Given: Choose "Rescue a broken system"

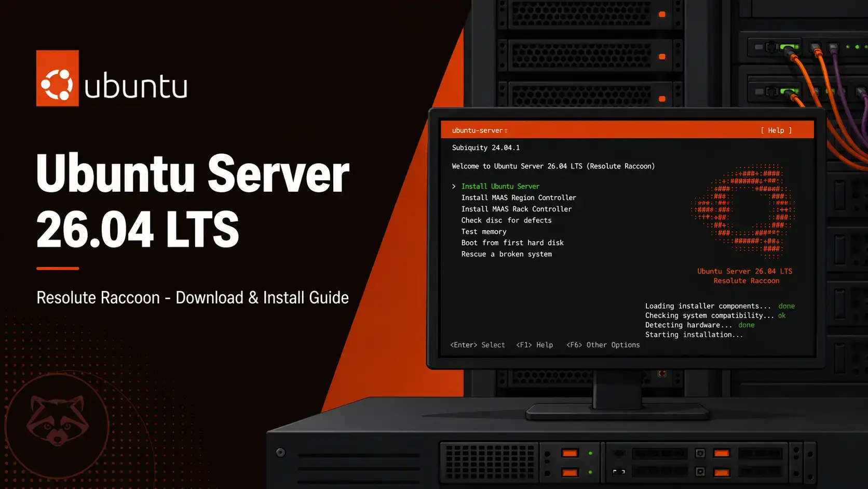Looking at the screenshot, I should click(x=506, y=254).
